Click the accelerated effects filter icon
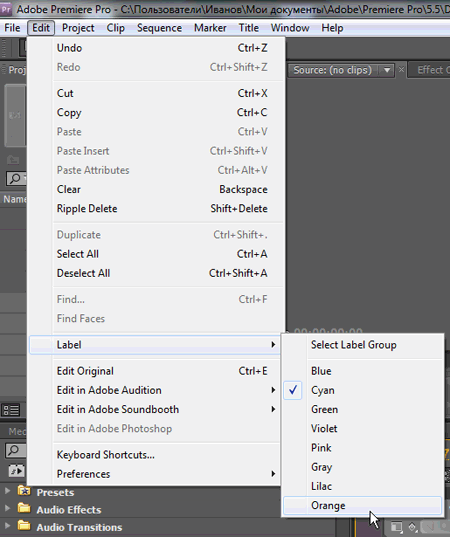The width and height of the screenshot is (450, 537). tap(16, 471)
